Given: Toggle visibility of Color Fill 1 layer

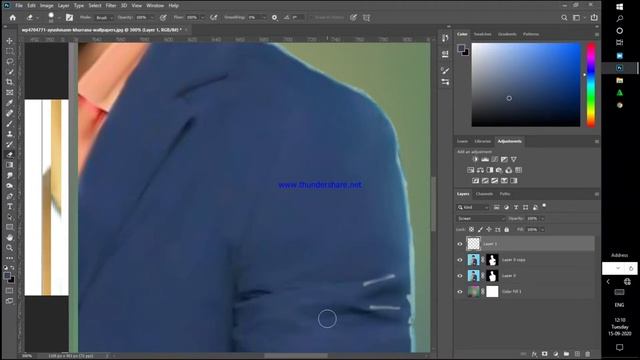Looking at the screenshot, I should tap(460, 292).
